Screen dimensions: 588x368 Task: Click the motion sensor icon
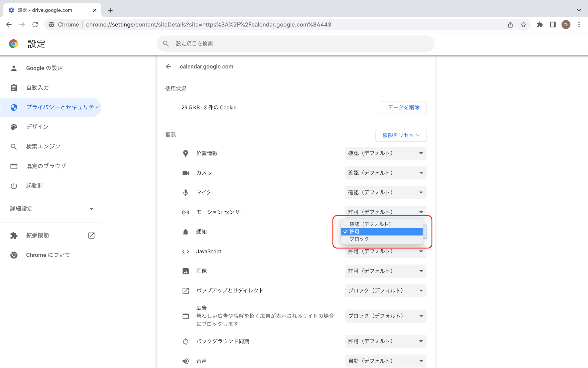185,212
